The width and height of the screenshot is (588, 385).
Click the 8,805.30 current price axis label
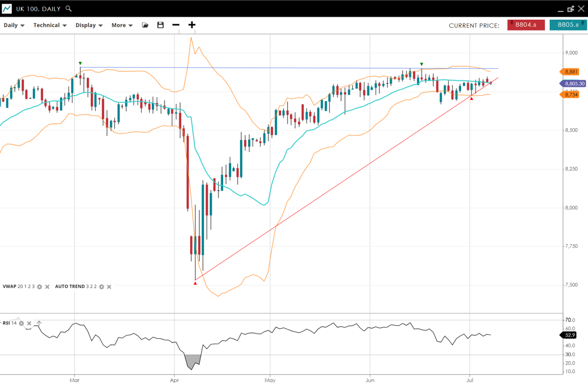(573, 84)
